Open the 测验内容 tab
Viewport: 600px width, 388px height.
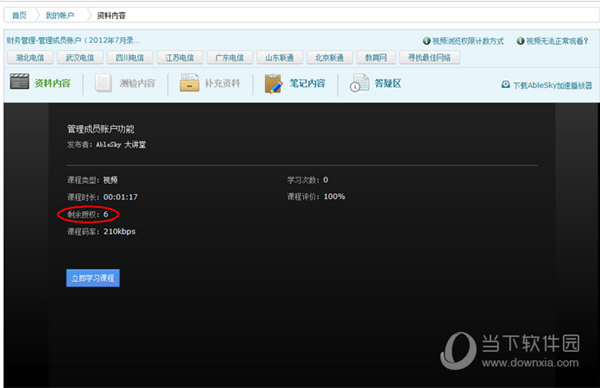pos(137,83)
